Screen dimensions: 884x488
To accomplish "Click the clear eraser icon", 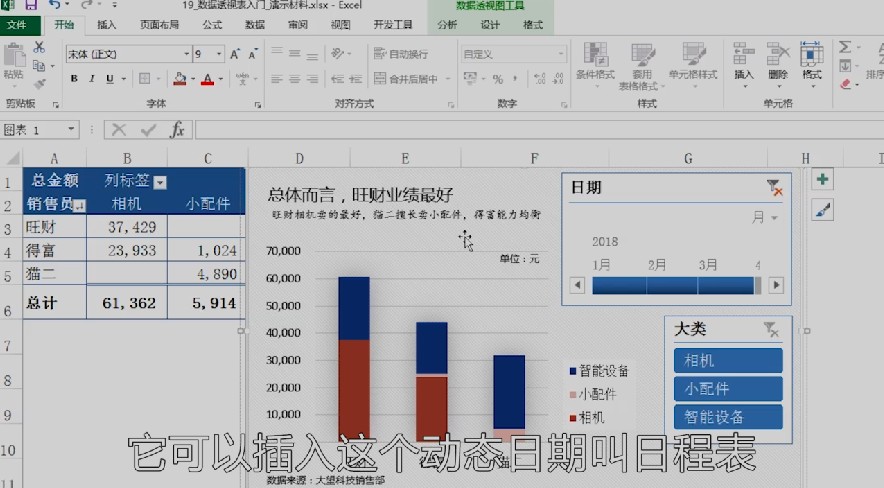I will [846, 85].
